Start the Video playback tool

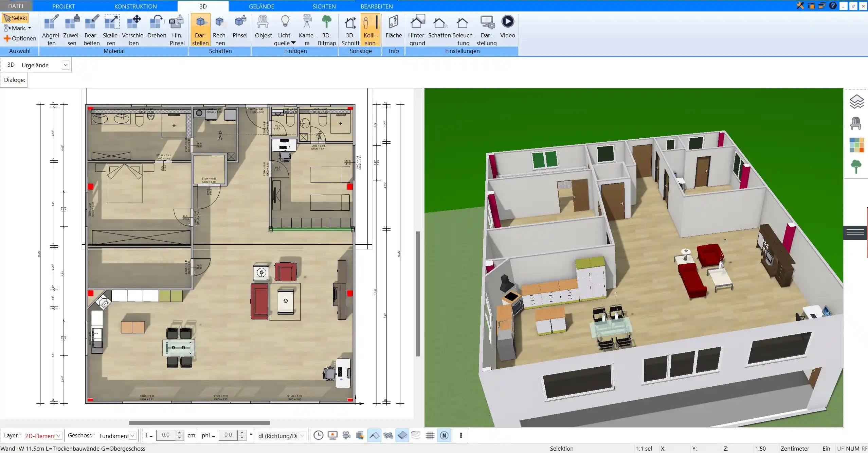507,27
